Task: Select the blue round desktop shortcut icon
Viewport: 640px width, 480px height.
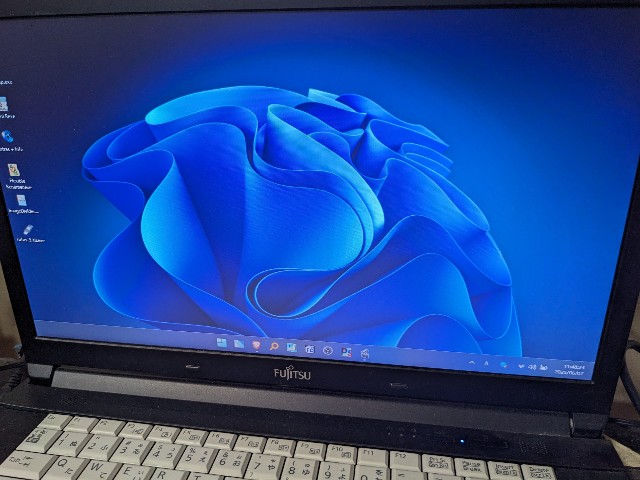Action: point(7,136)
